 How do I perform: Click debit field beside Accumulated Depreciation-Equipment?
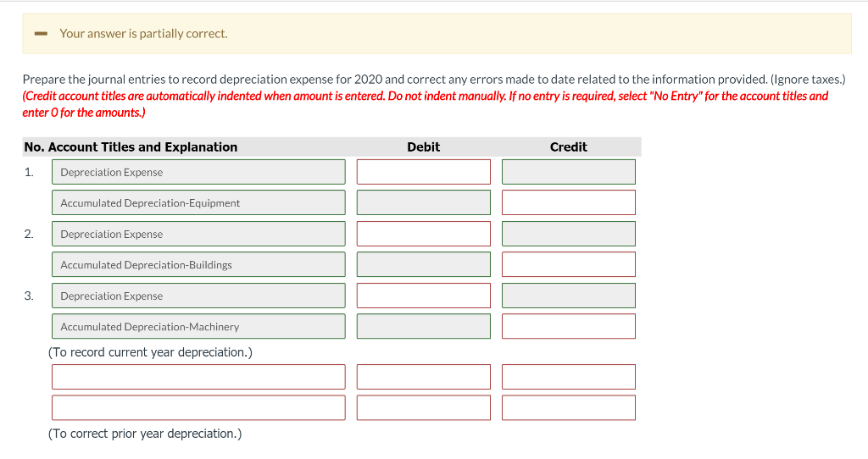click(424, 202)
